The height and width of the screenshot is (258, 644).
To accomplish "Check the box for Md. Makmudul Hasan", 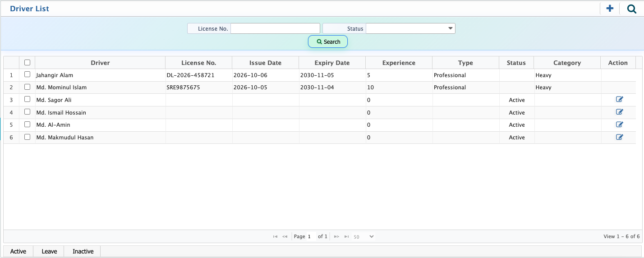I will click(x=27, y=137).
